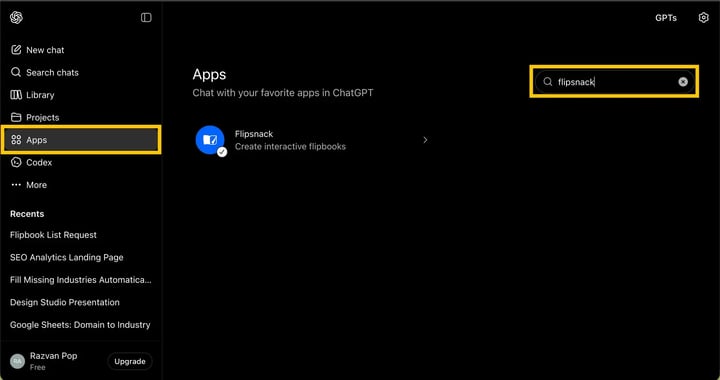Screen dimensions: 720x380
Task: Click the RA profile avatar
Action: click(17, 361)
